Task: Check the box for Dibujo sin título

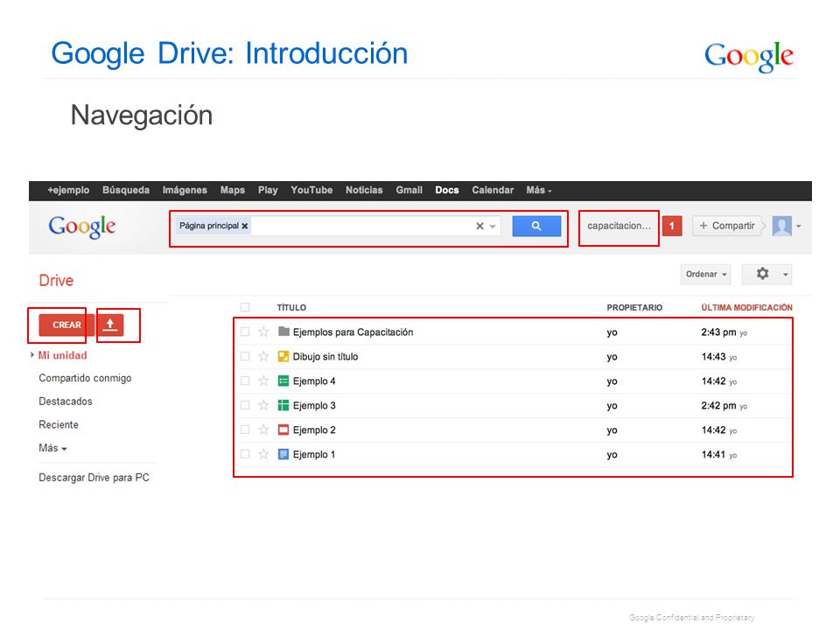Action: click(245, 356)
